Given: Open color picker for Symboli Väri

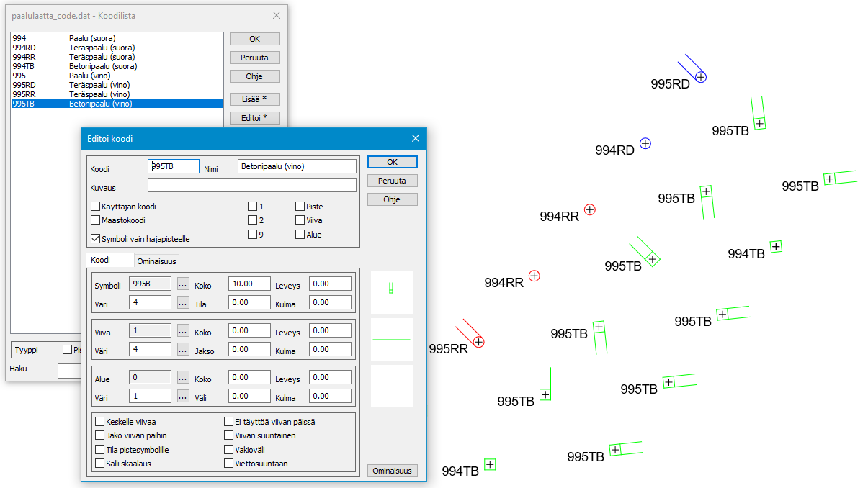Looking at the screenshot, I should pos(183,302).
